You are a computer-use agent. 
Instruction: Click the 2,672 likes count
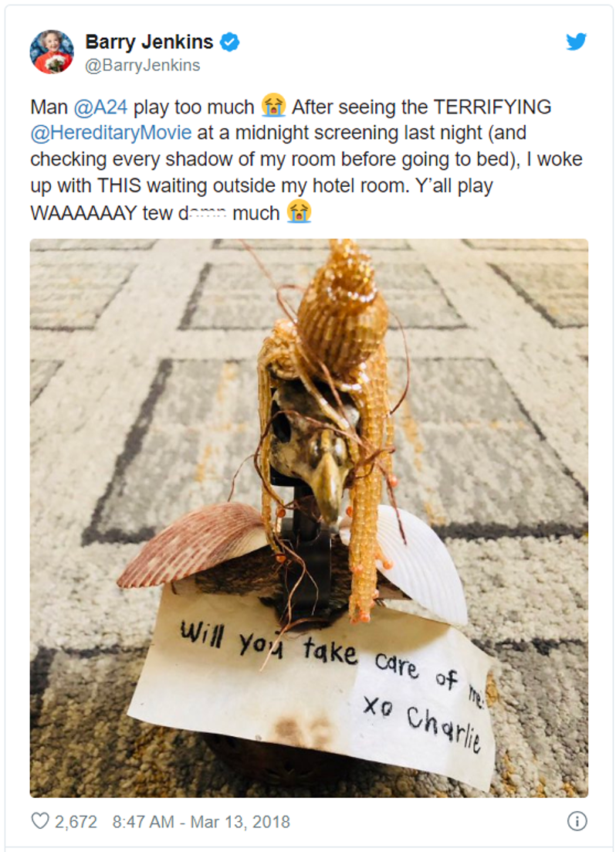(x=76, y=822)
